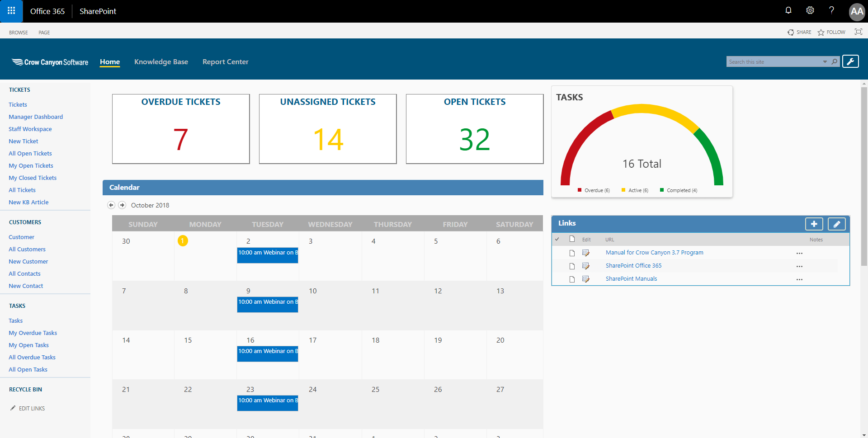Click the Crow Canyon Software logo
This screenshot has width=868, height=438.
50,62
